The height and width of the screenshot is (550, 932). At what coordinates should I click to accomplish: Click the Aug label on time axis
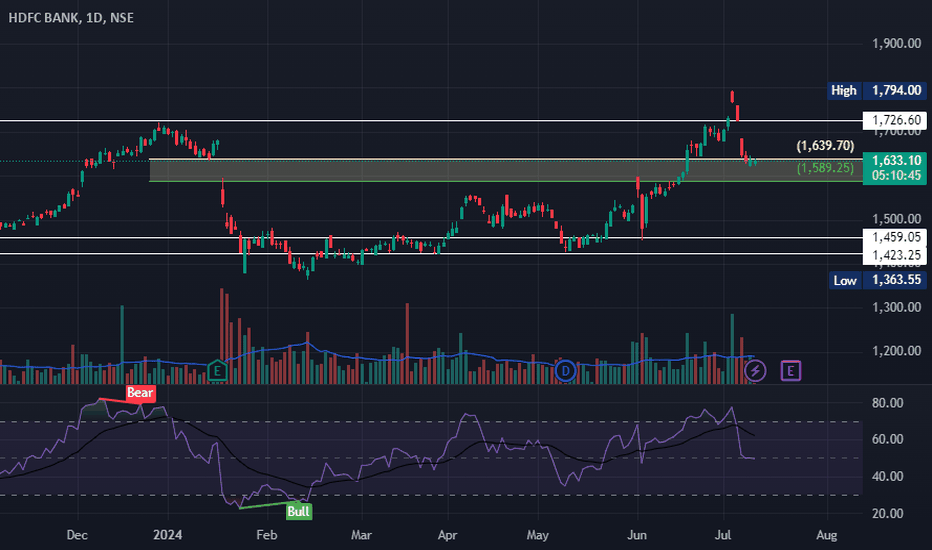827,535
